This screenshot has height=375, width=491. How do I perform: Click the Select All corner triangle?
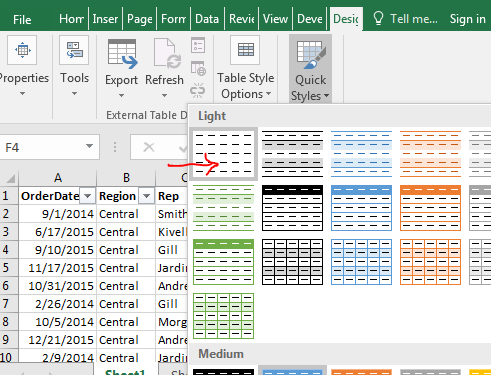coord(10,178)
